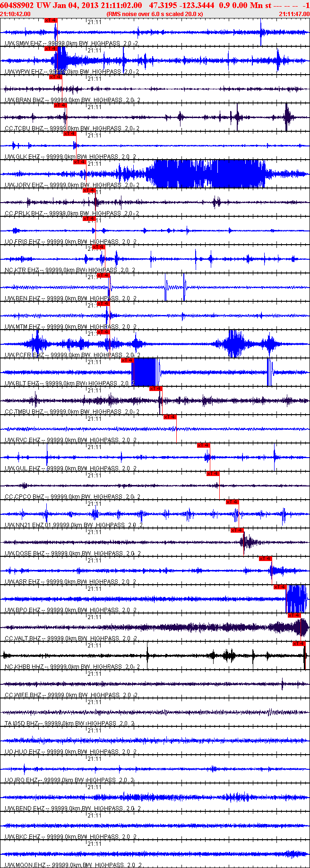Click the UW.DOSE BHZ station label
Screen dimensions: 310x868
pos(25,553)
